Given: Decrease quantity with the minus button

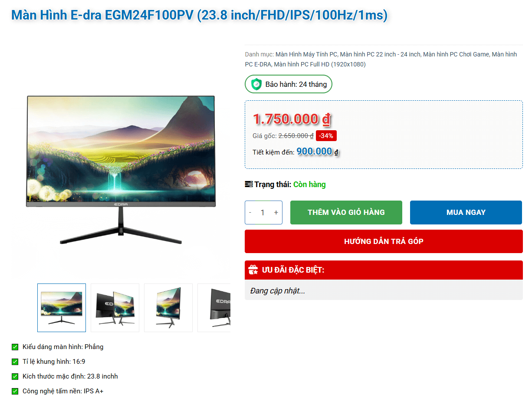Looking at the screenshot, I should (250, 213).
